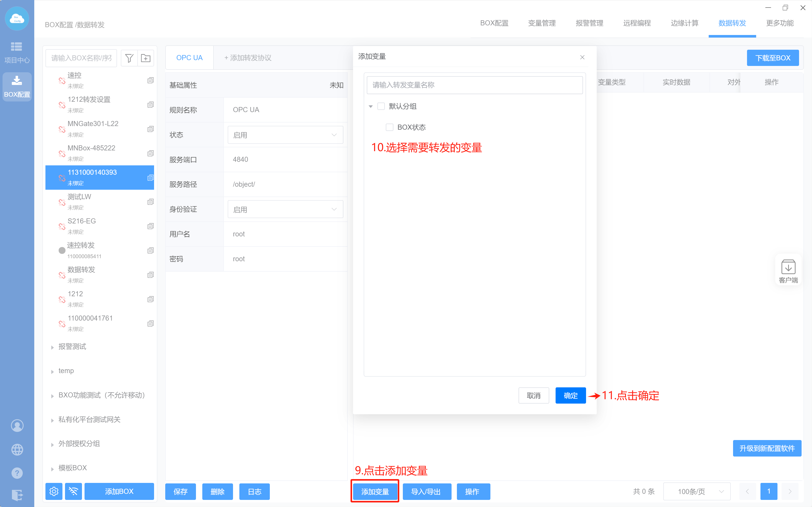Open the 身份验证 dropdown
The width and height of the screenshot is (812, 507).
click(285, 209)
